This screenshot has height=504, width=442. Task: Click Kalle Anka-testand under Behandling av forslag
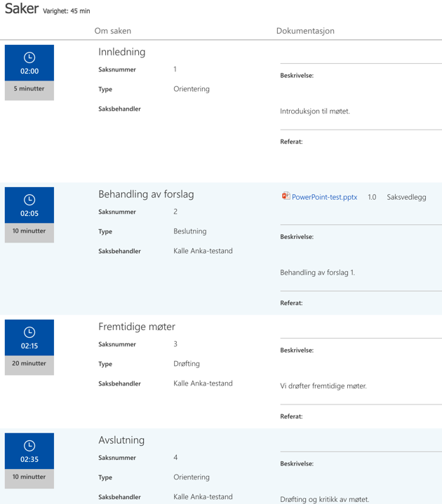(x=203, y=251)
